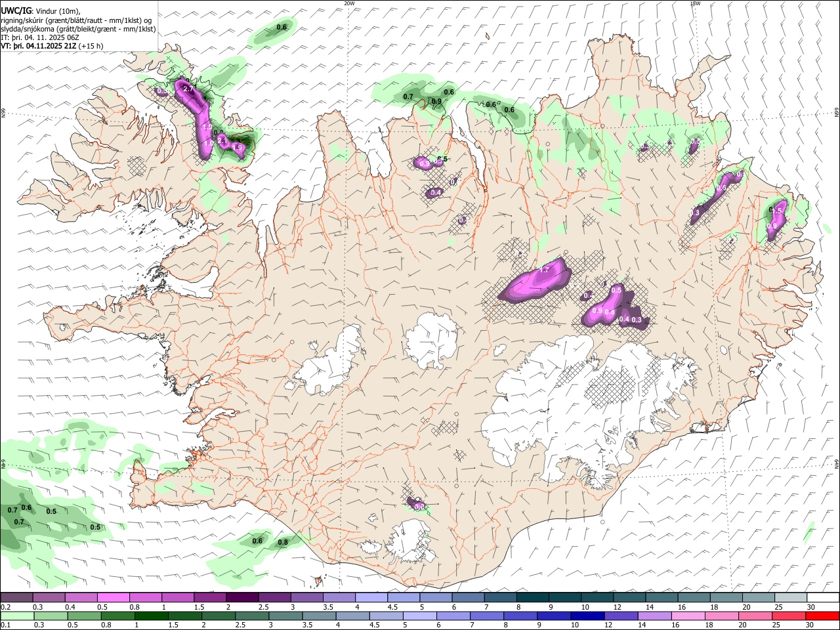Click the white upper swatch above 30

823,598
